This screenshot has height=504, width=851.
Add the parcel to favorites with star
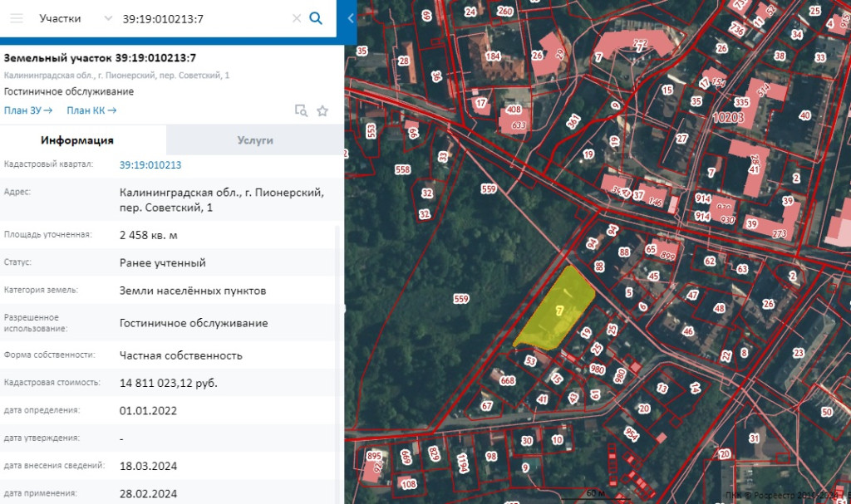coord(322,110)
